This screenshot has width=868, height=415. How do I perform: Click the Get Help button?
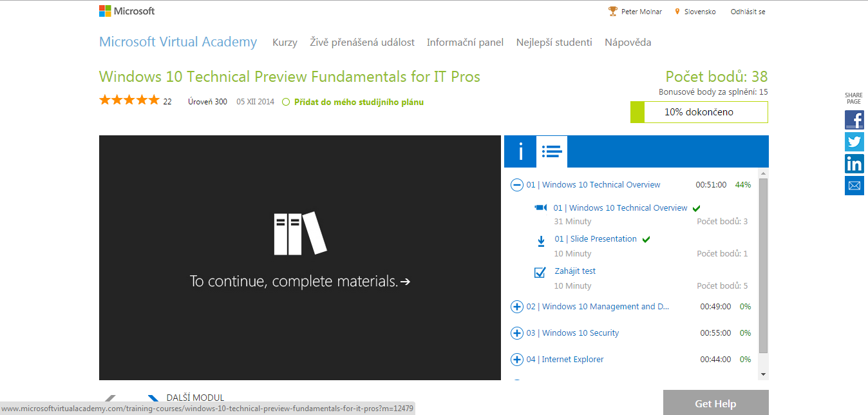pos(715,403)
